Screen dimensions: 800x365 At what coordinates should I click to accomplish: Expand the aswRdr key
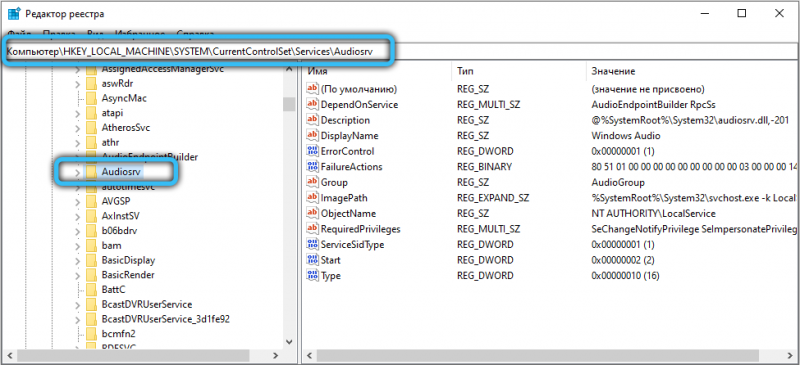click(x=77, y=84)
